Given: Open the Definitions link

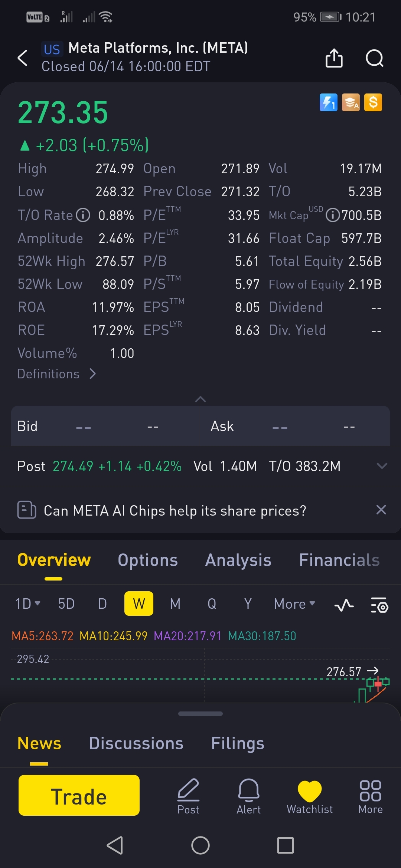Looking at the screenshot, I should point(56,374).
